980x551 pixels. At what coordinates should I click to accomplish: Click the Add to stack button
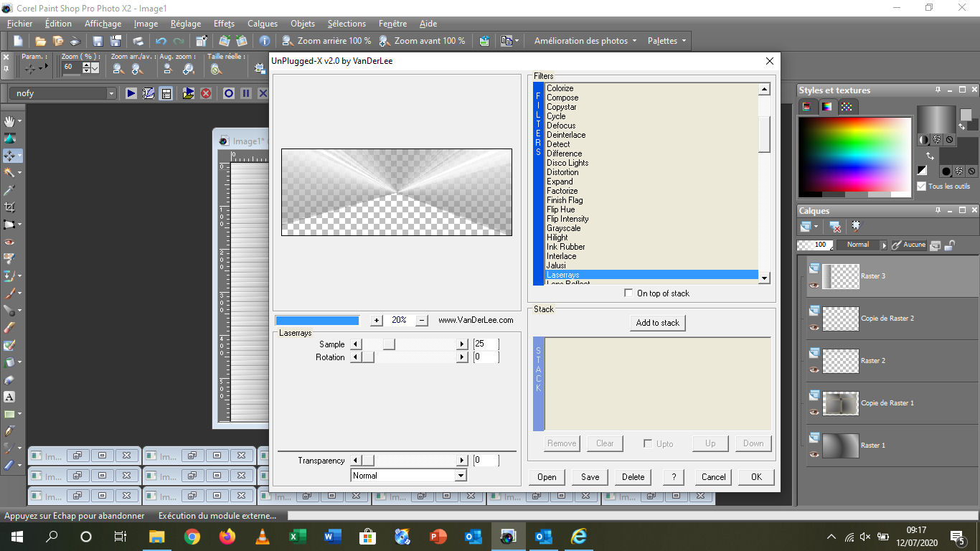(657, 323)
